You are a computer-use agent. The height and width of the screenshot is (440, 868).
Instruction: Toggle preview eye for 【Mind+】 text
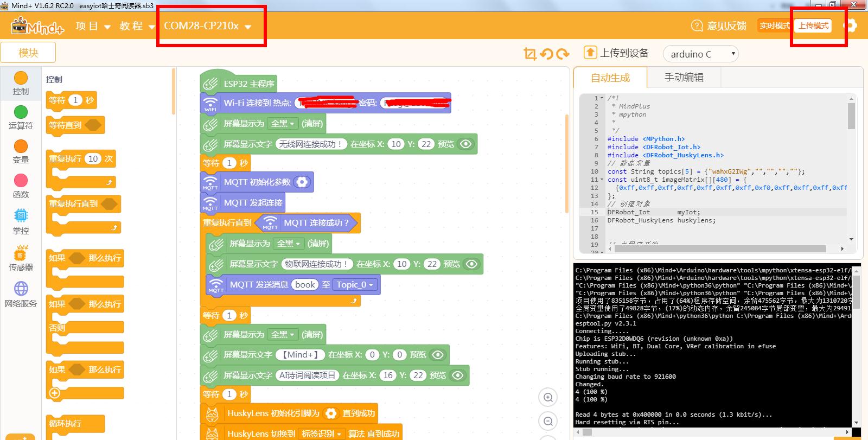438,355
